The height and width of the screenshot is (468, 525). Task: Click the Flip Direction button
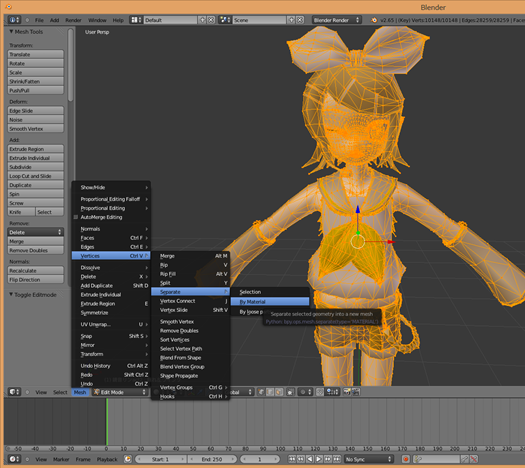35,280
